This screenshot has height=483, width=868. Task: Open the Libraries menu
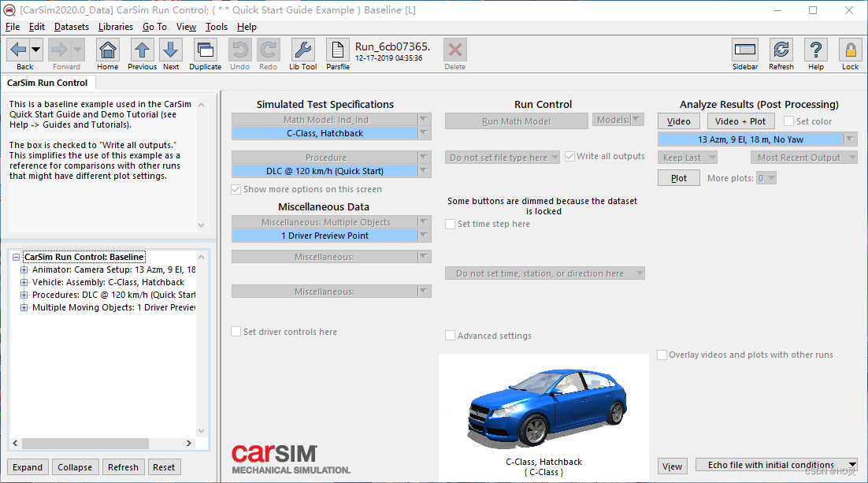[x=116, y=27]
